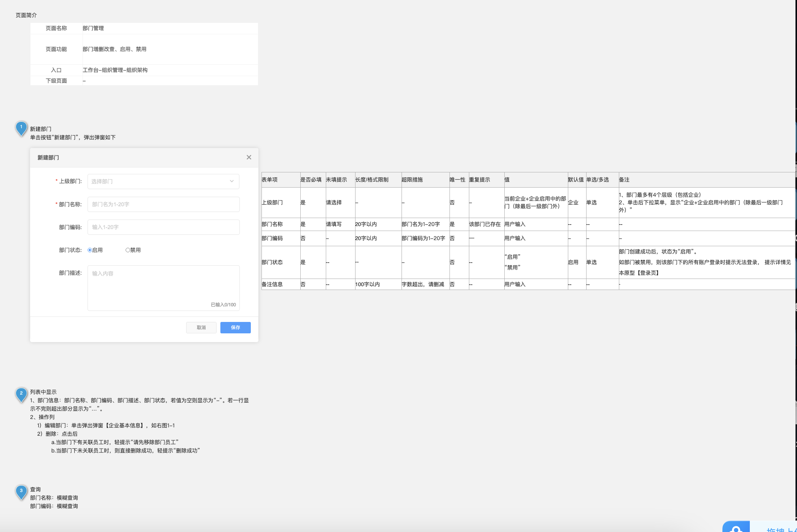
Task: Click the blue pin numbered 1 beside the 新建部门 heading
Action: (21, 128)
